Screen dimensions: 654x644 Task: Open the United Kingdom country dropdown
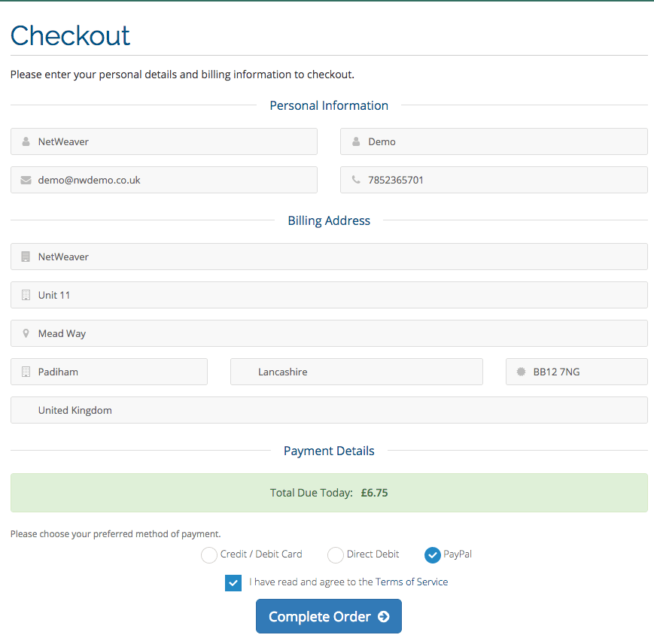click(329, 410)
